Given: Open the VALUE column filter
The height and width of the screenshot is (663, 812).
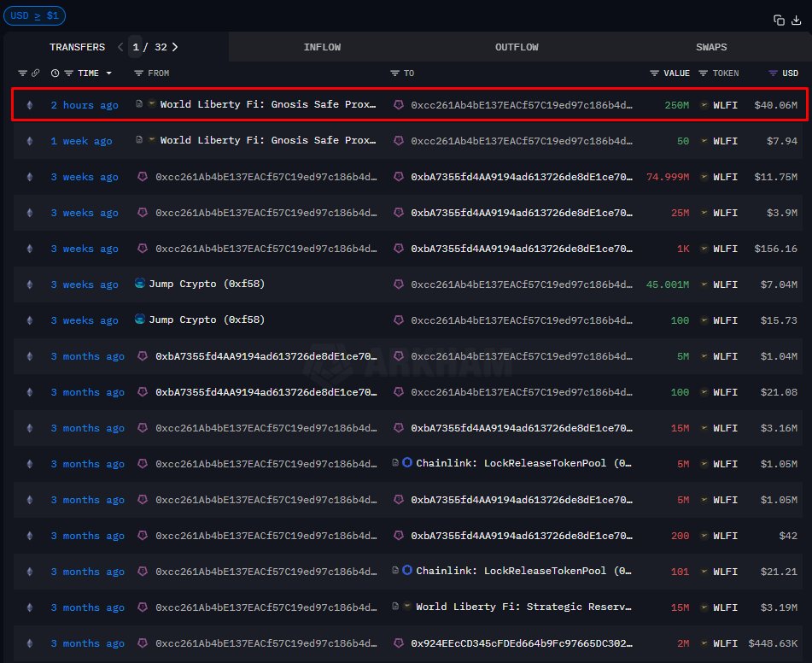Looking at the screenshot, I should click(x=655, y=73).
